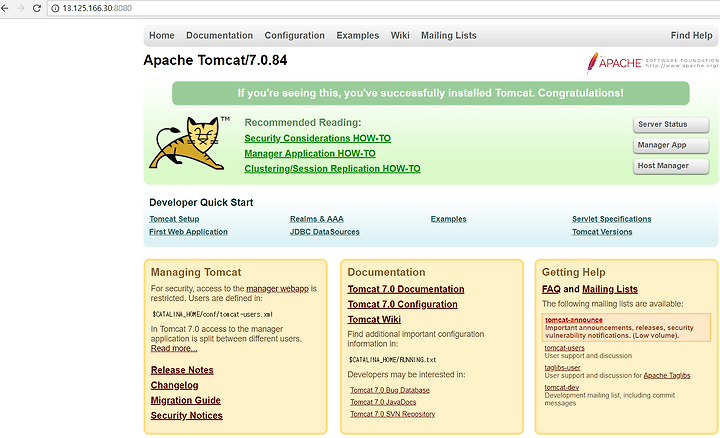Open Tomcat 7.0 Documentation link
The width and height of the screenshot is (720, 438).
tap(406, 289)
